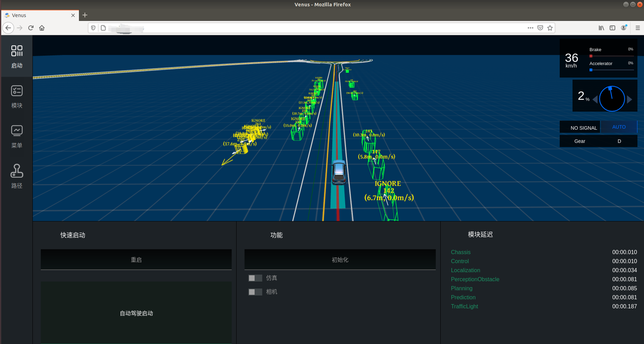Go to Firefox home page
Screen dimensions: 644x344
click(42, 28)
